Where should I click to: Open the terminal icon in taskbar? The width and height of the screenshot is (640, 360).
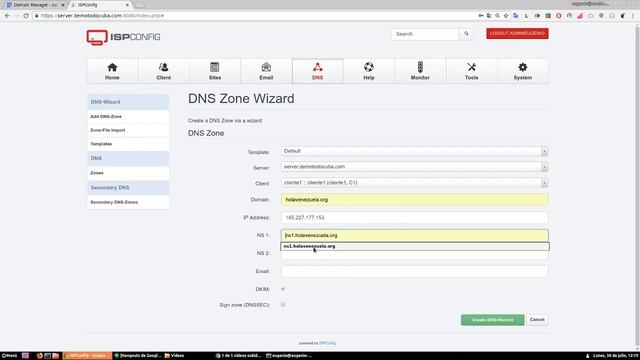[x=47, y=356]
